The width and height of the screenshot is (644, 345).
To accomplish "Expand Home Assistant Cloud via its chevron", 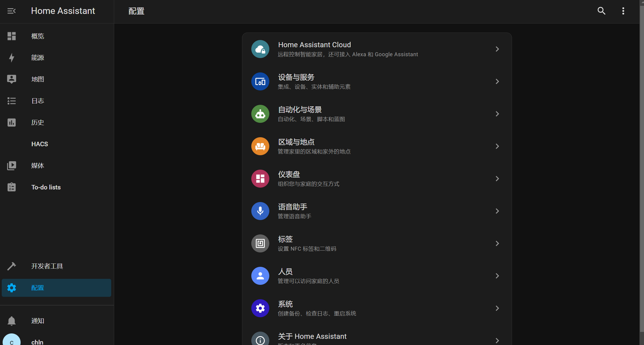I will 497,49.
